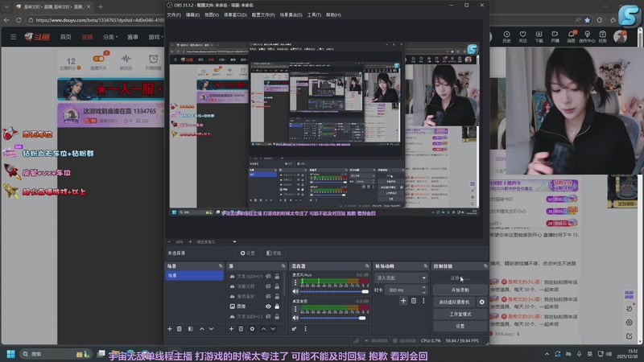Screen dimensions: 644x362
Task: Move scene down with arrow icon
Action: pos(211,329)
